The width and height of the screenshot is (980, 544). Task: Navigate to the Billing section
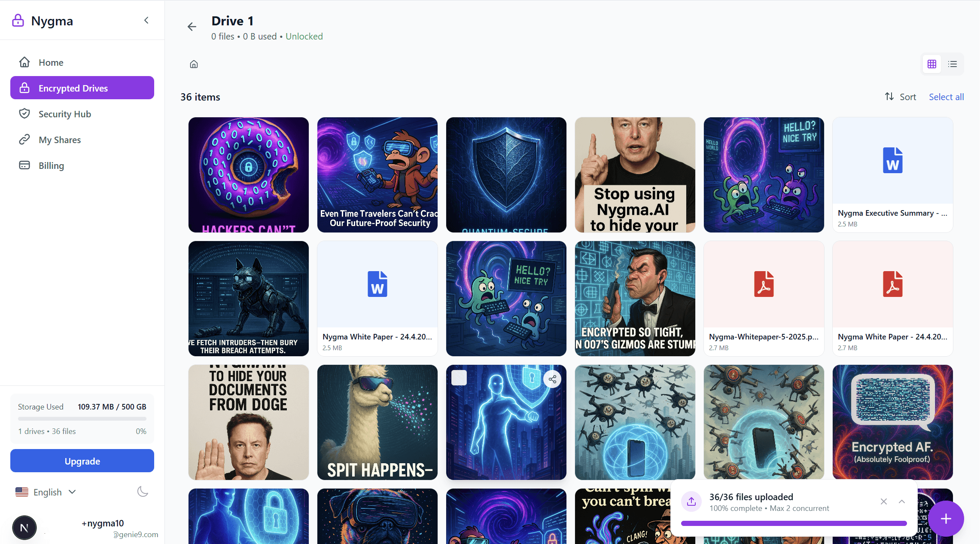tap(51, 165)
